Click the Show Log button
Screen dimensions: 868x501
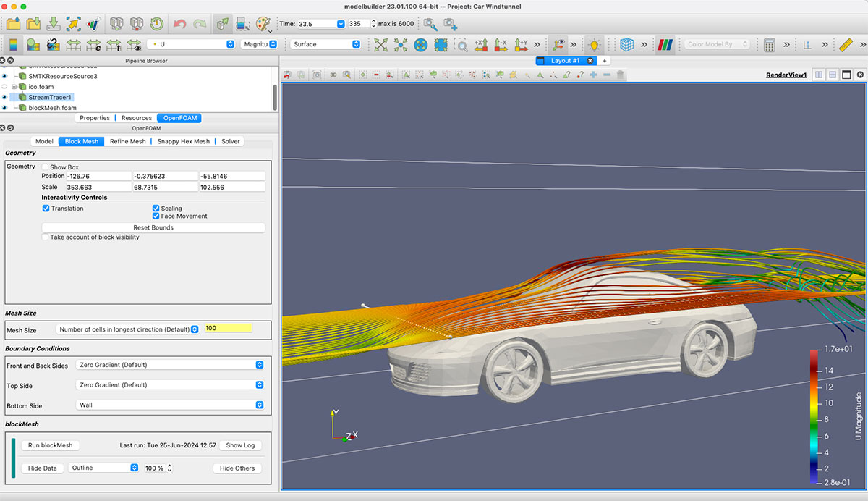pyautogui.click(x=240, y=445)
